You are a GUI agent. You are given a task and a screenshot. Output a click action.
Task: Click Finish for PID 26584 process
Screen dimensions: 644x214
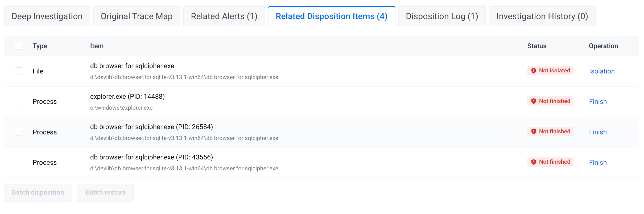598,132
